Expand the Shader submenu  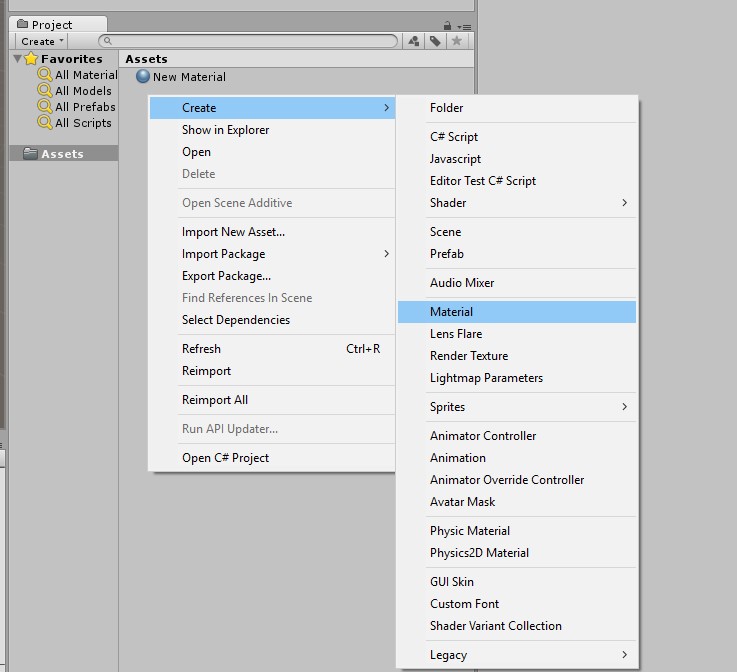pyautogui.click(x=517, y=203)
